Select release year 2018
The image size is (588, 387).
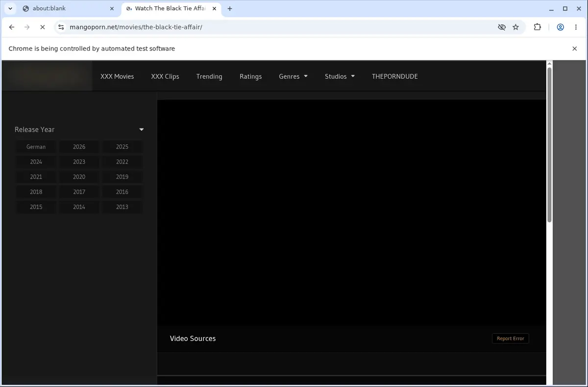pyautogui.click(x=36, y=192)
